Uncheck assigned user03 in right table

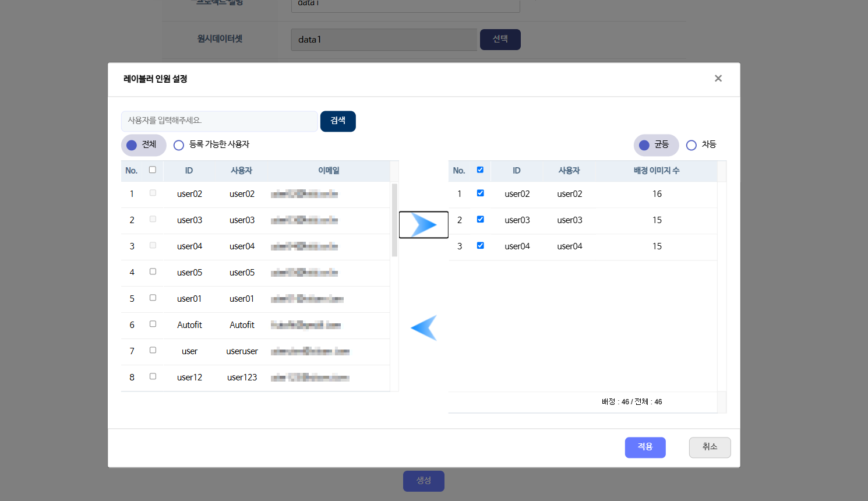click(480, 219)
